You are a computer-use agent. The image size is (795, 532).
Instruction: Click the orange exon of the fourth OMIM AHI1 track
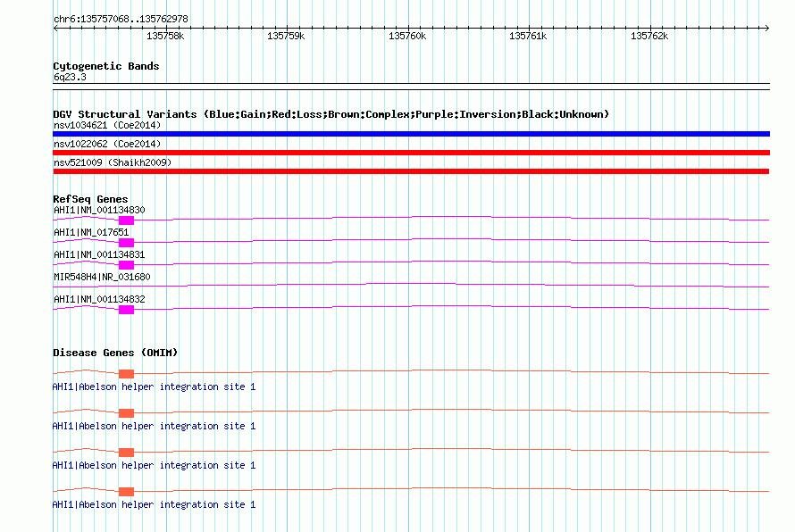tap(126, 492)
